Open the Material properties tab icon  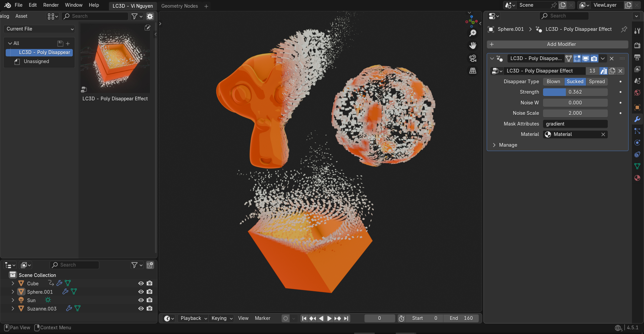click(637, 178)
